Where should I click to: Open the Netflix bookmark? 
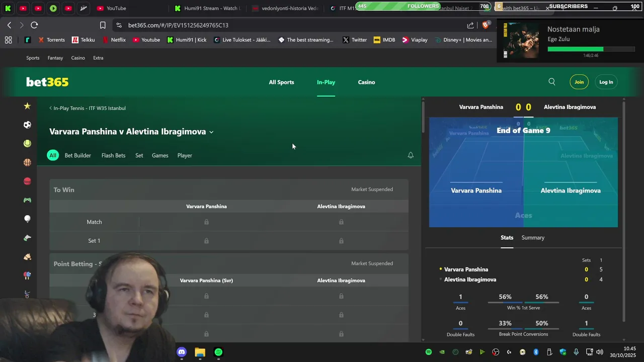[x=114, y=40]
